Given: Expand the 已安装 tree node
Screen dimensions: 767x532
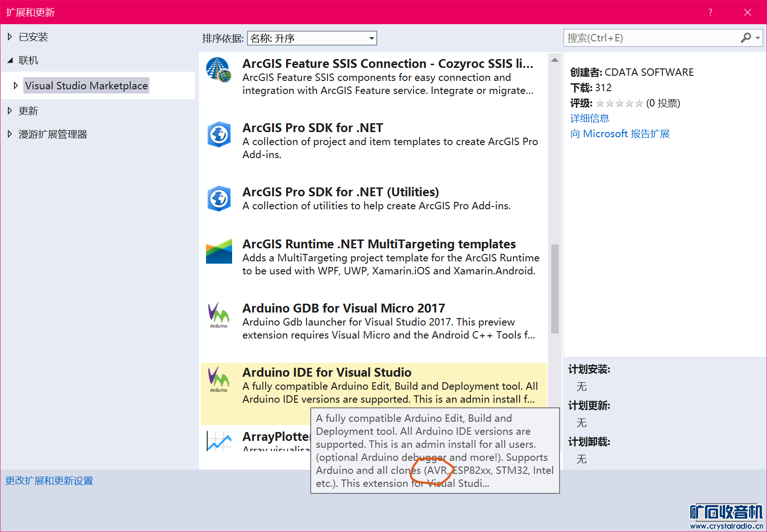Looking at the screenshot, I should point(10,37).
